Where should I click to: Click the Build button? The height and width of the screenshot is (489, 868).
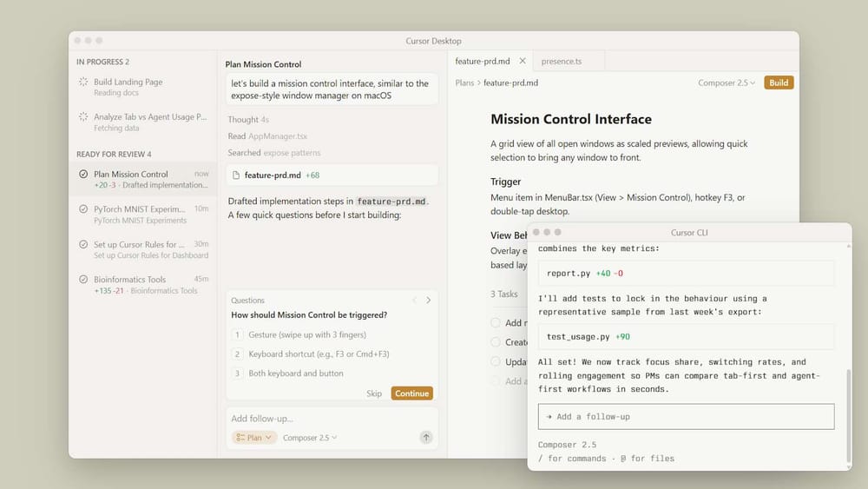[x=779, y=83]
